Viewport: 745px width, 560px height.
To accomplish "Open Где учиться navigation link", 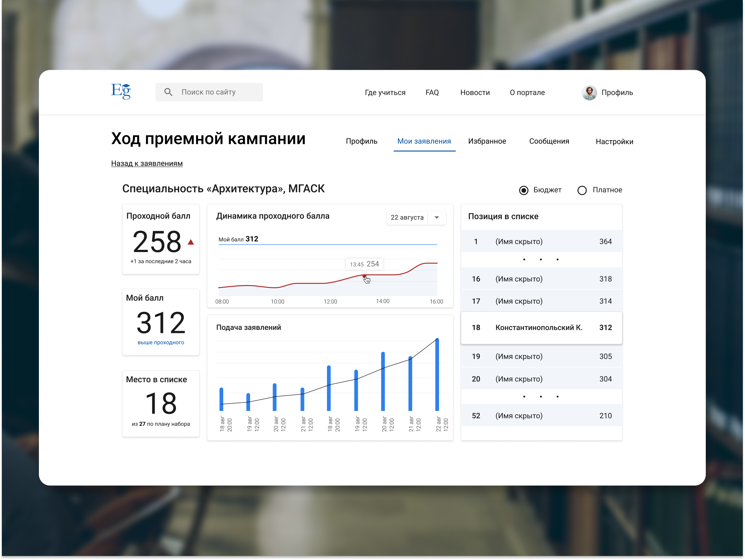I will click(385, 93).
